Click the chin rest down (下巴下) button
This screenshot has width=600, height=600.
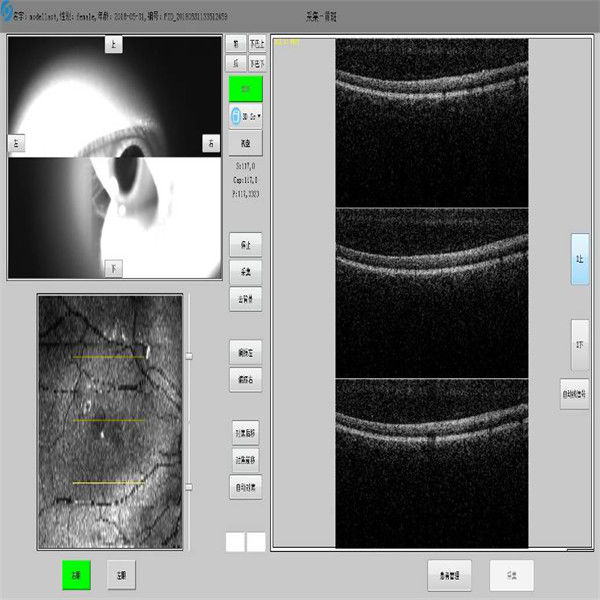click(257, 63)
